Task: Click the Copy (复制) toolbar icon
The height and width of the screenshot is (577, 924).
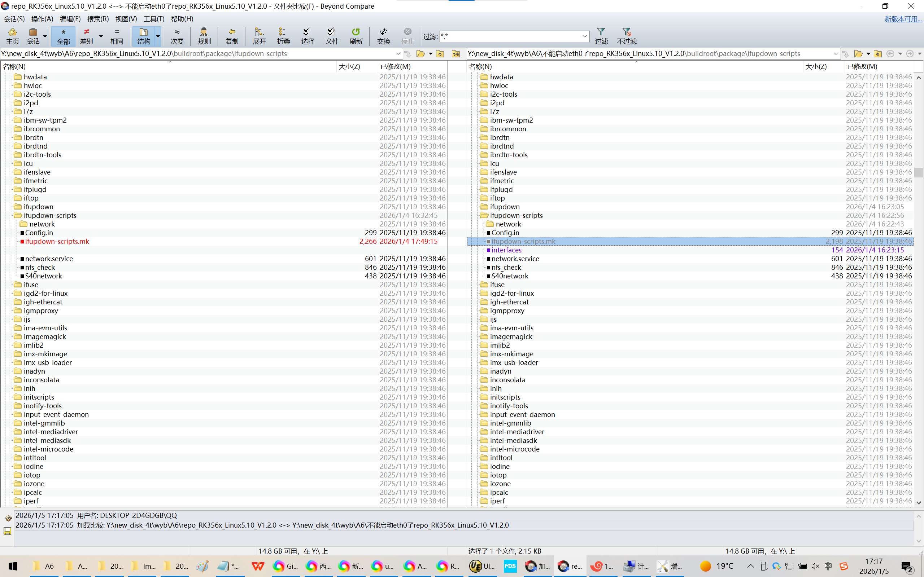Action: click(x=231, y=36)
